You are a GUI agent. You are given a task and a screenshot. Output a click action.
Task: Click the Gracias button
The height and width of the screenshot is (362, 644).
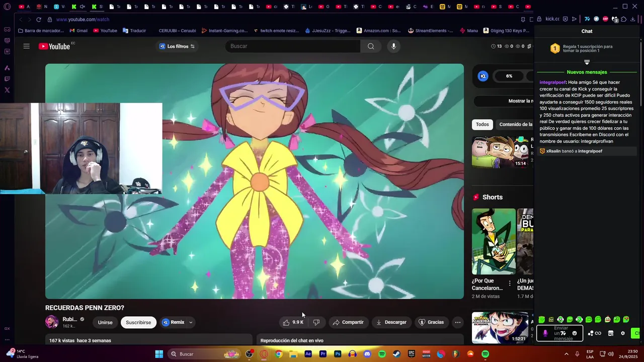tap(431, 322)
